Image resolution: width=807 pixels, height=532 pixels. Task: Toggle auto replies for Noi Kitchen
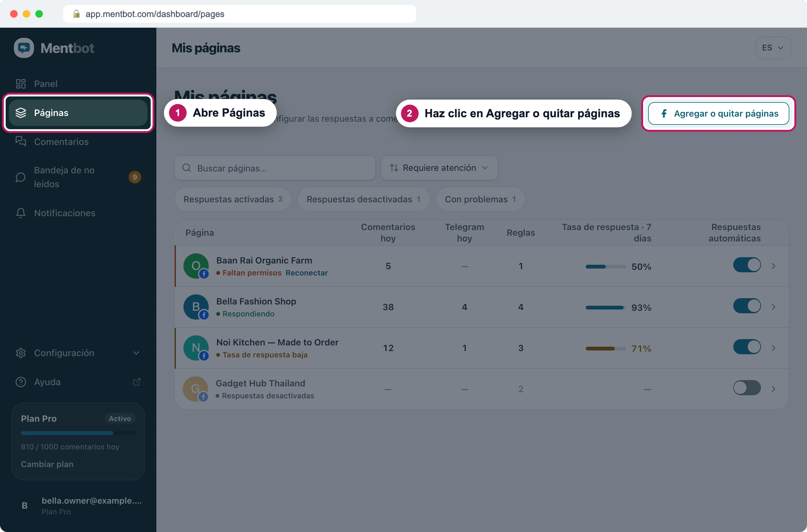[746, 347]
